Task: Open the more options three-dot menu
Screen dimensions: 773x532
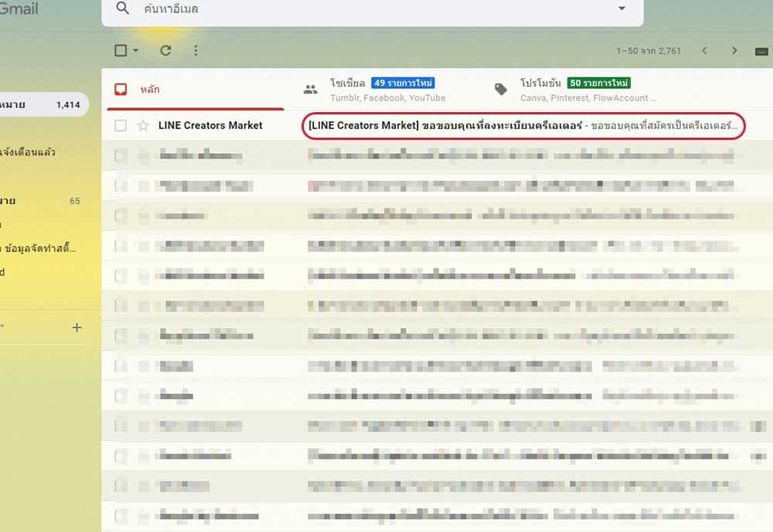Action: (196, 50)
